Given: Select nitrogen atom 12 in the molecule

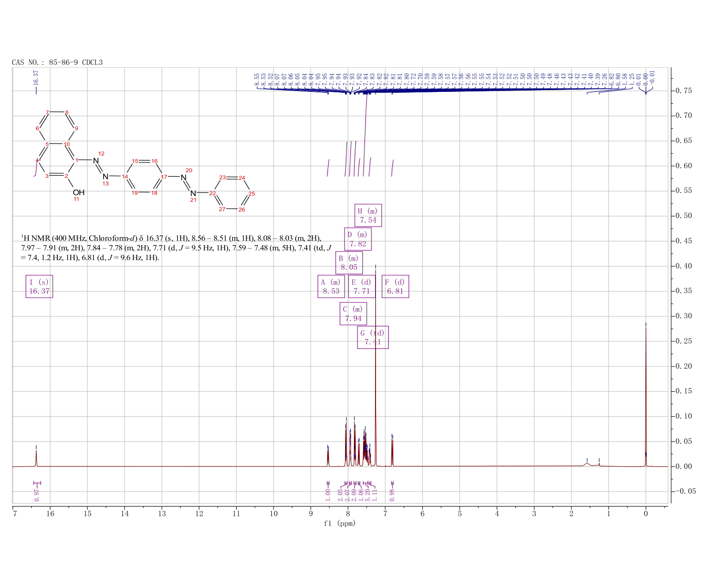Looking at the screenshot, I should pos(96,160).
